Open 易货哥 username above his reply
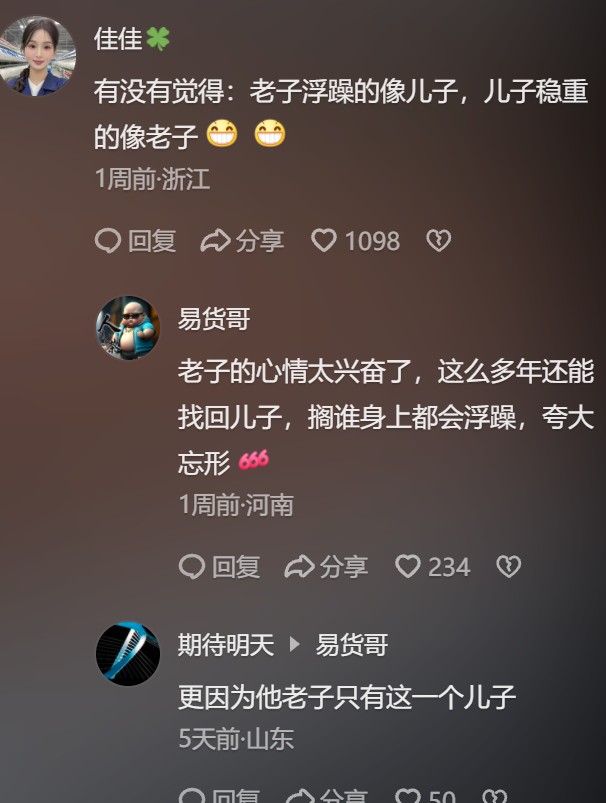Screen dimensions: 606x803 coord(214,319)
